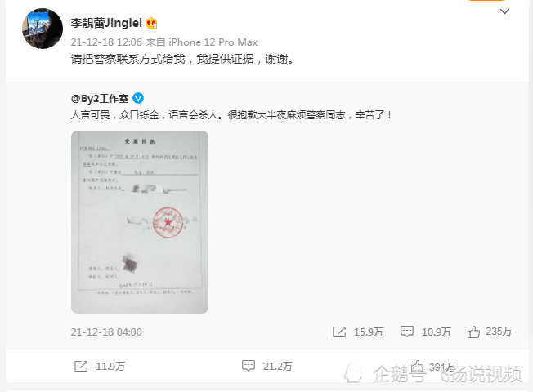533x392 pixels.
Task: Click the 10.9万 comment count
Action: tap(436, 332)
